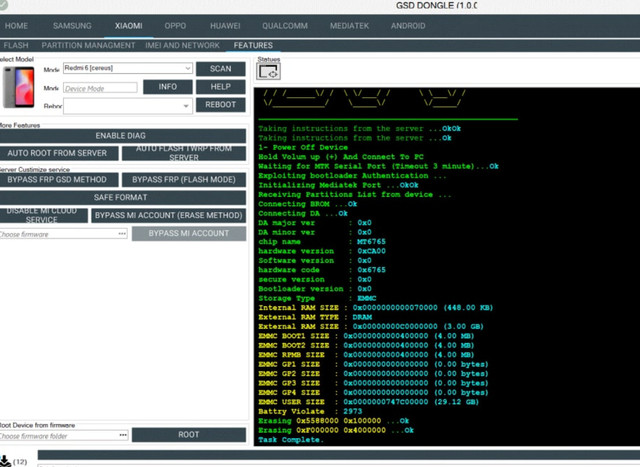Switch to the FLASH sub-tab
This screenshot has height=467, width=640.
click(x=16, y=45)
